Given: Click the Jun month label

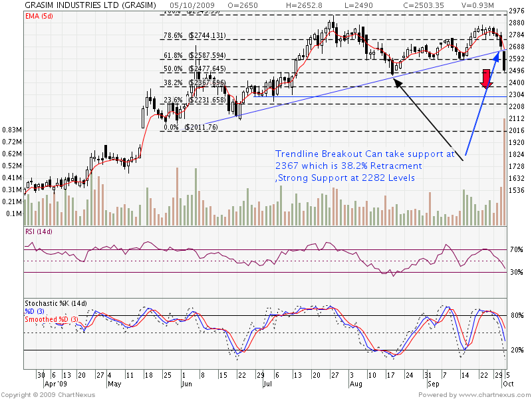Looking at the screenshot, I should pyautogui.click(x=187, y=384).
